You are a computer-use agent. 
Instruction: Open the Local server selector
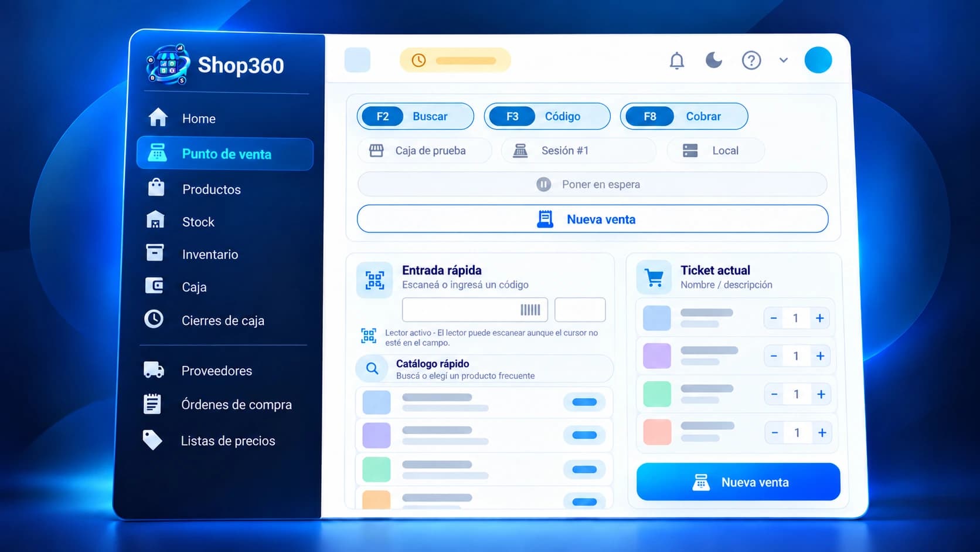tap(716, 151)
